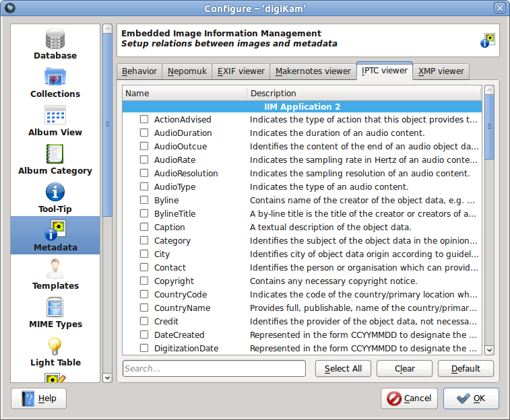Click the tag list scrollbar handle
Viewport: 510px width, 420px height.
coord(489,127)
